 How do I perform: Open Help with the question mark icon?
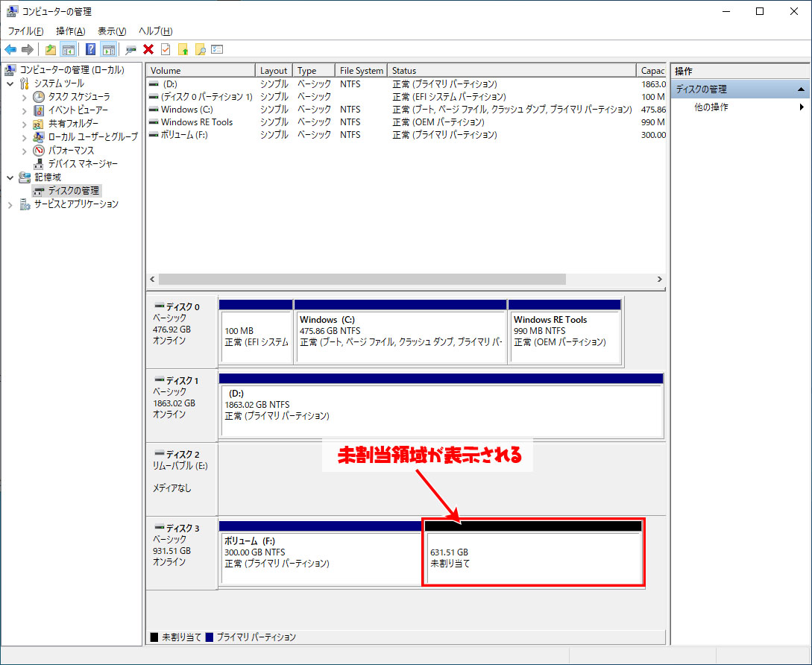point(91,50)
